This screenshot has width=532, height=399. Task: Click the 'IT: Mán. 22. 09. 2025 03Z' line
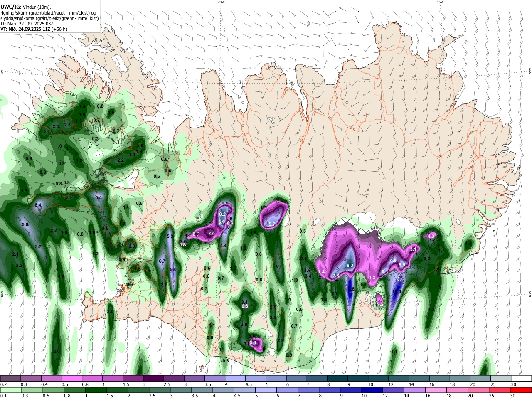pyautogui.click(x=27, y=24)
